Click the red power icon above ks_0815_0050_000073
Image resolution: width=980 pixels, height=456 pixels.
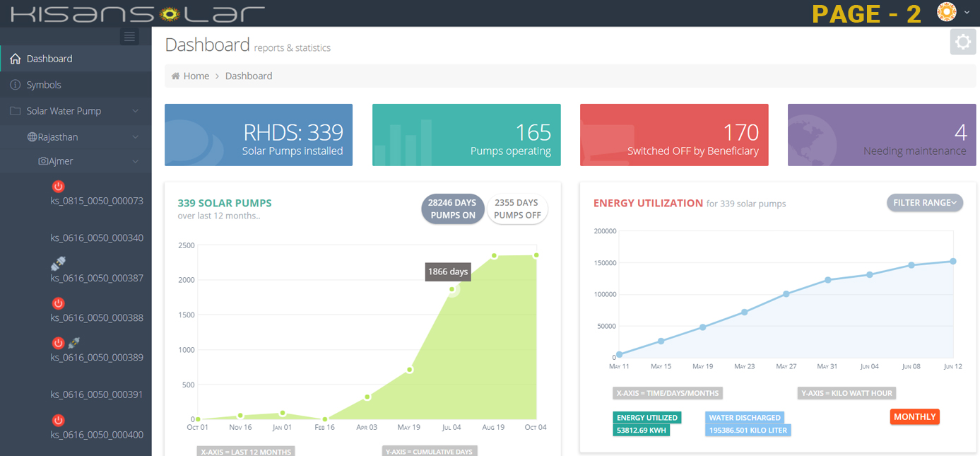59,187
